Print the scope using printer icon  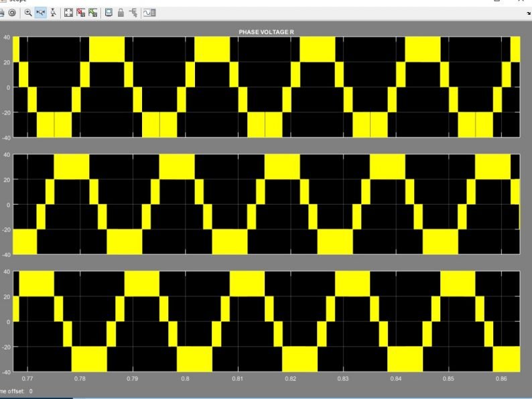2,13
